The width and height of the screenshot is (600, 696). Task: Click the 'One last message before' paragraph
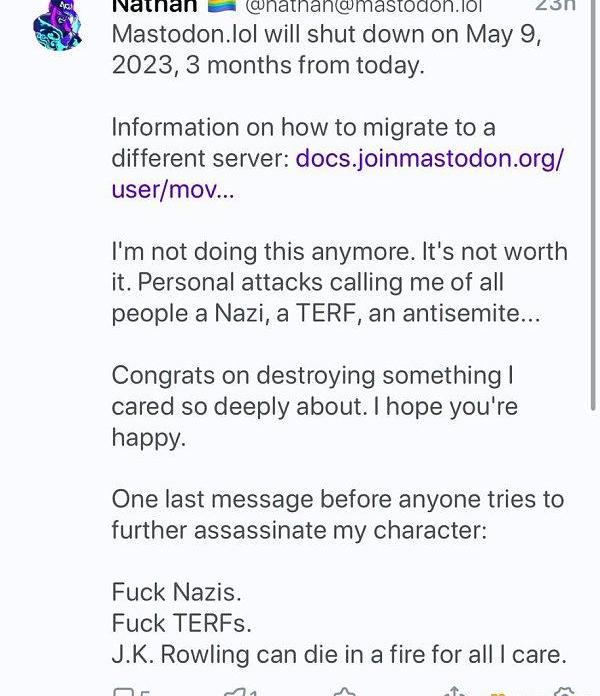pyautogui.click(x=337, y=514)
